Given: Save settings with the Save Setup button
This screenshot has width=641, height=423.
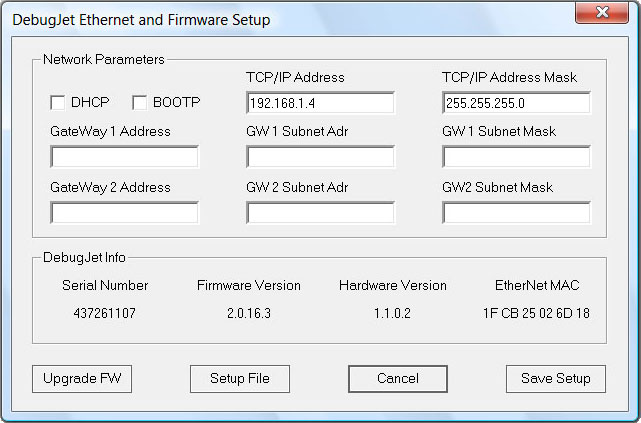Looking at the screenshot, I should pyautogui.click(x=556, y=379).
